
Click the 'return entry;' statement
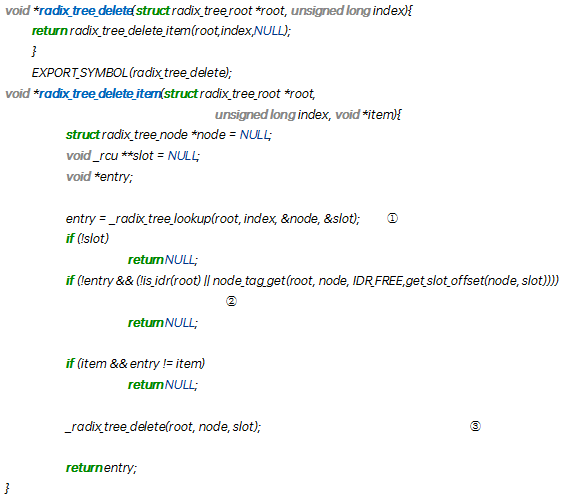click(101, 468)
